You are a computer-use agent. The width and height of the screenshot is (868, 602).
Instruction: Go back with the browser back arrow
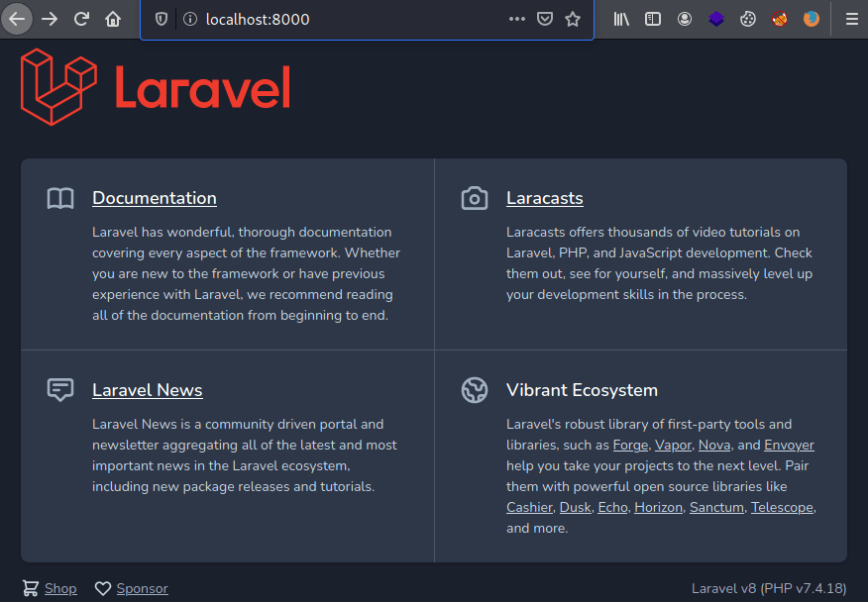click(17, 20)
